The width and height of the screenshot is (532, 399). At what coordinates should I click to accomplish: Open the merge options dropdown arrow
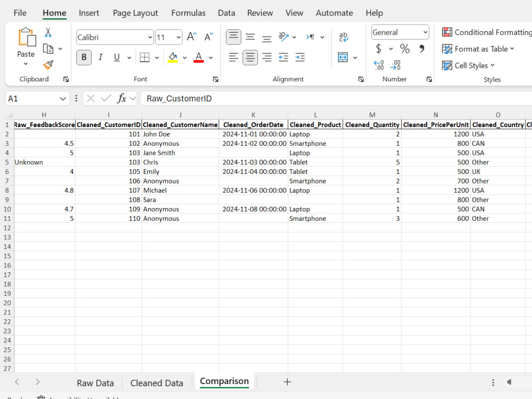pyautogui.click(x=355, y=57)
